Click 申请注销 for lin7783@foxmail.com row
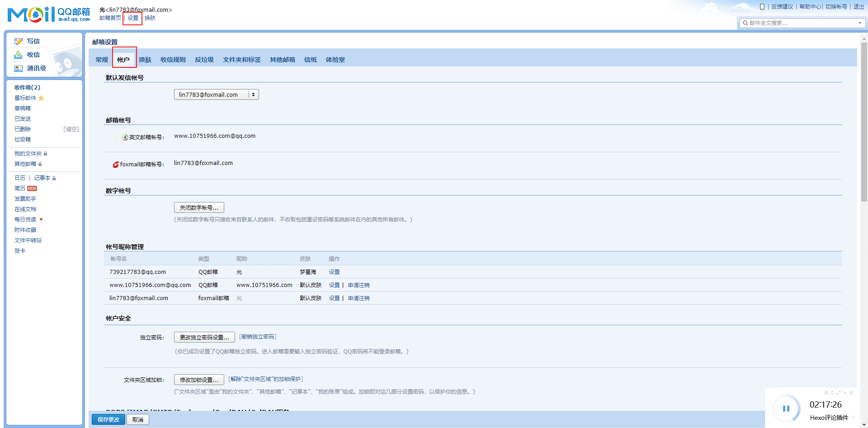This screenshot has height=428, width=868. [359, 298]
